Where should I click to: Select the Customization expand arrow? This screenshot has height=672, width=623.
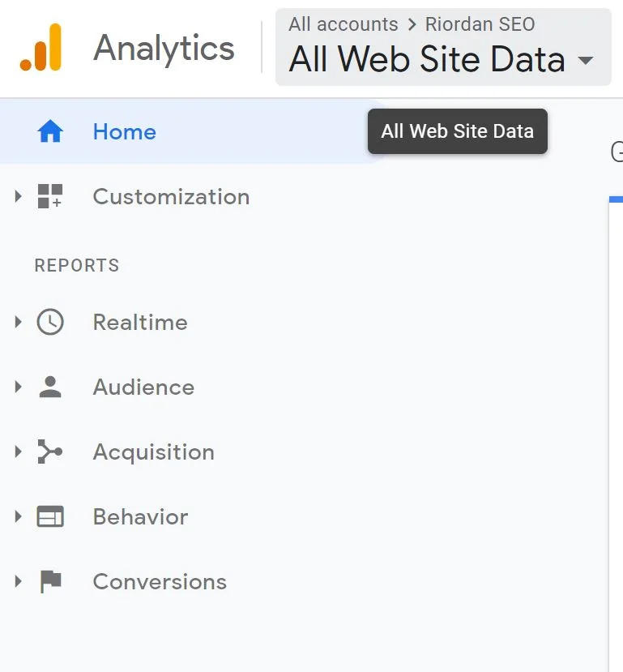(18, 196)
